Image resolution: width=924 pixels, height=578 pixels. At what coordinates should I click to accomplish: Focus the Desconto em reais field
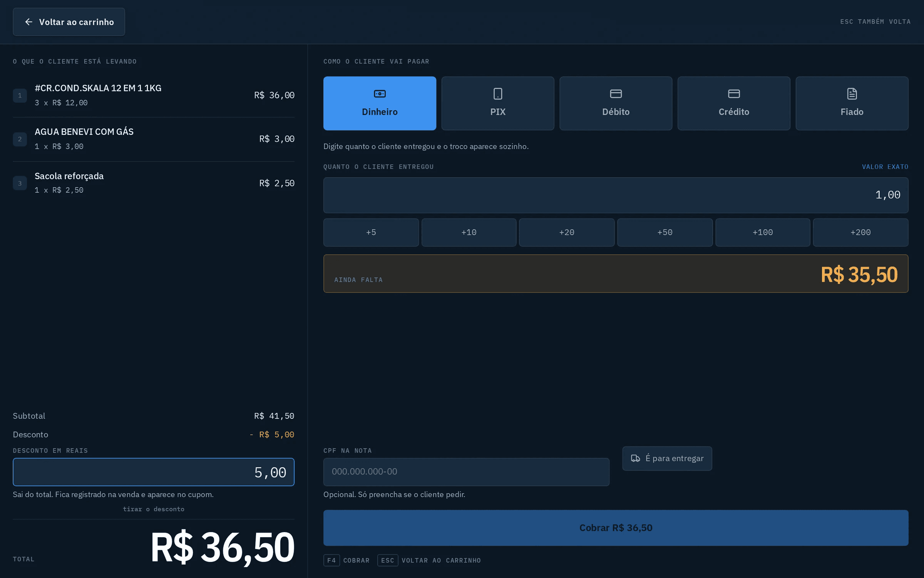tap(154, 472)
